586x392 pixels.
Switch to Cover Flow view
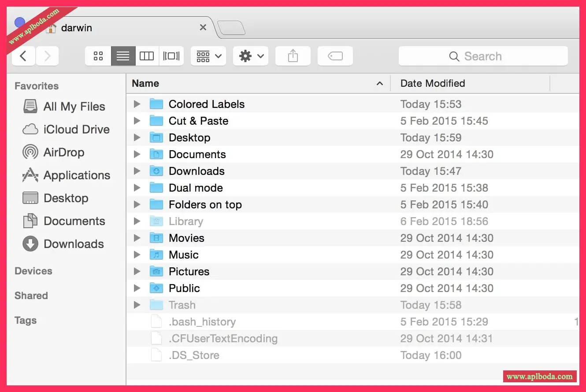point(171,56)
